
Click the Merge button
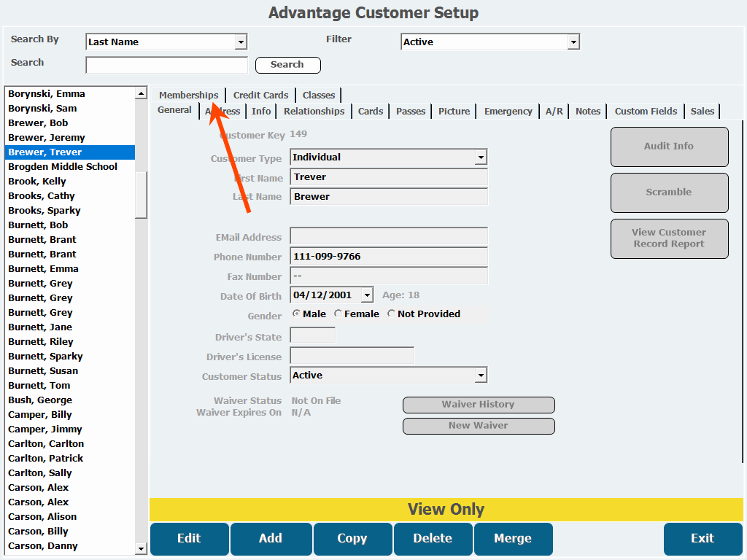[x=513, y=539]
